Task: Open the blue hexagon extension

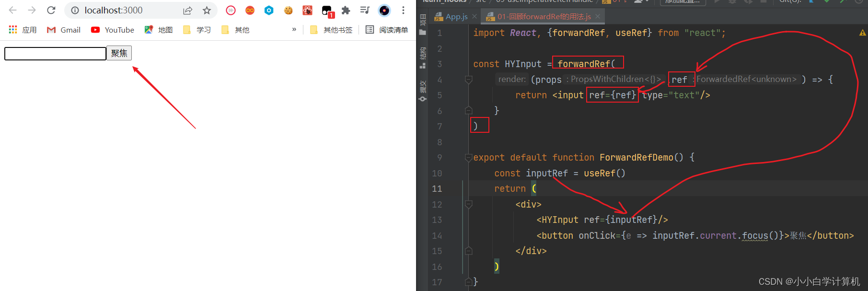Action: [x=269, y=10]
